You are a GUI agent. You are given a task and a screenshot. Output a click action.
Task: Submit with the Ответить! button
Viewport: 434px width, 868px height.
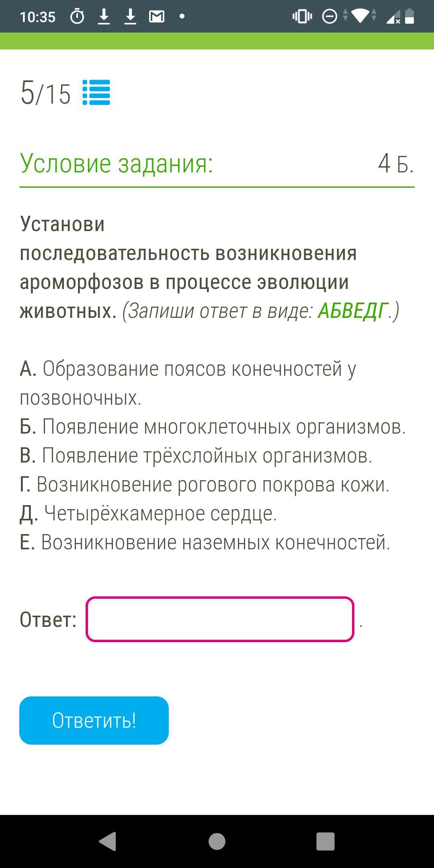coord(94,721)
